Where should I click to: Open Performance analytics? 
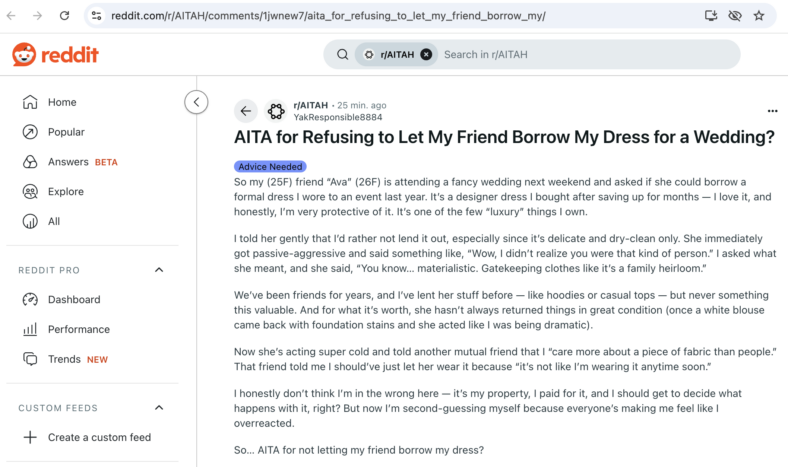[78, 329]
